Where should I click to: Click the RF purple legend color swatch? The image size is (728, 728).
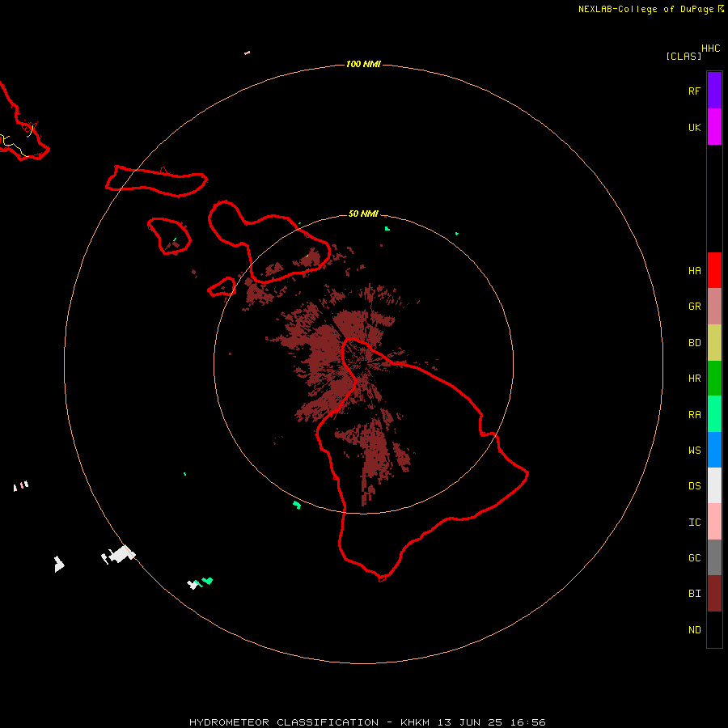coord(714,91)
